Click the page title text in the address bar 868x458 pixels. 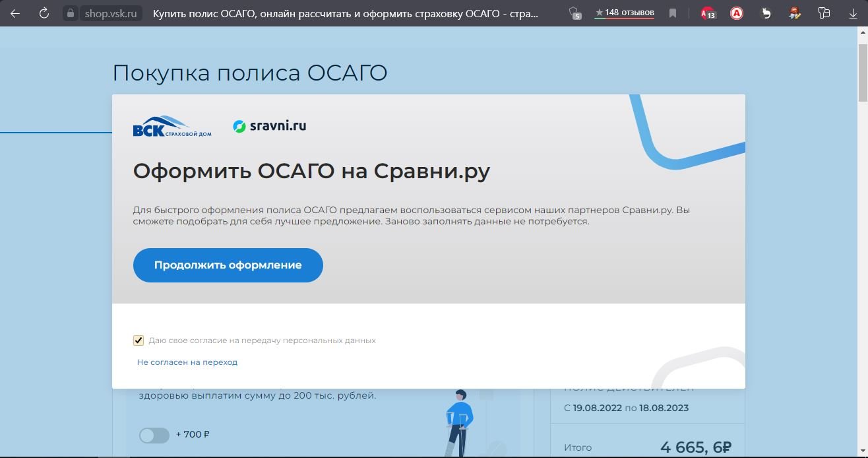click(x=345, y=13)
